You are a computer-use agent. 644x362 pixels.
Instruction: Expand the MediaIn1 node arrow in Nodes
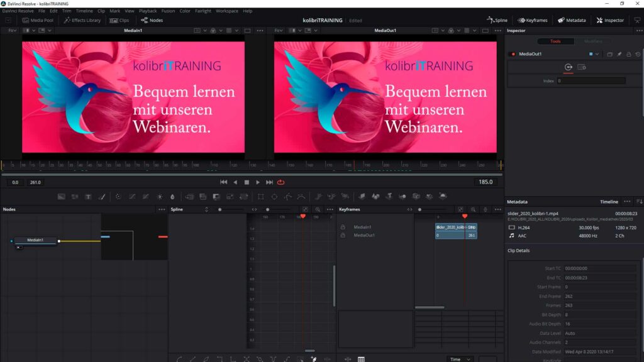point(11,241)
